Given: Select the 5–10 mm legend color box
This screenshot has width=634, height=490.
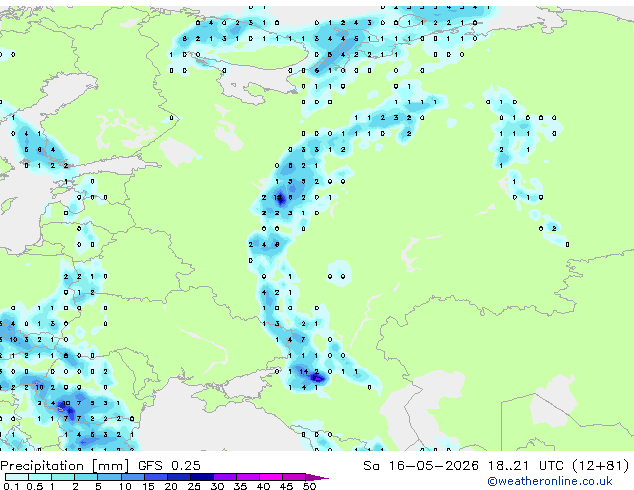Looking at the screenshot, I should [x=109, y=477].
